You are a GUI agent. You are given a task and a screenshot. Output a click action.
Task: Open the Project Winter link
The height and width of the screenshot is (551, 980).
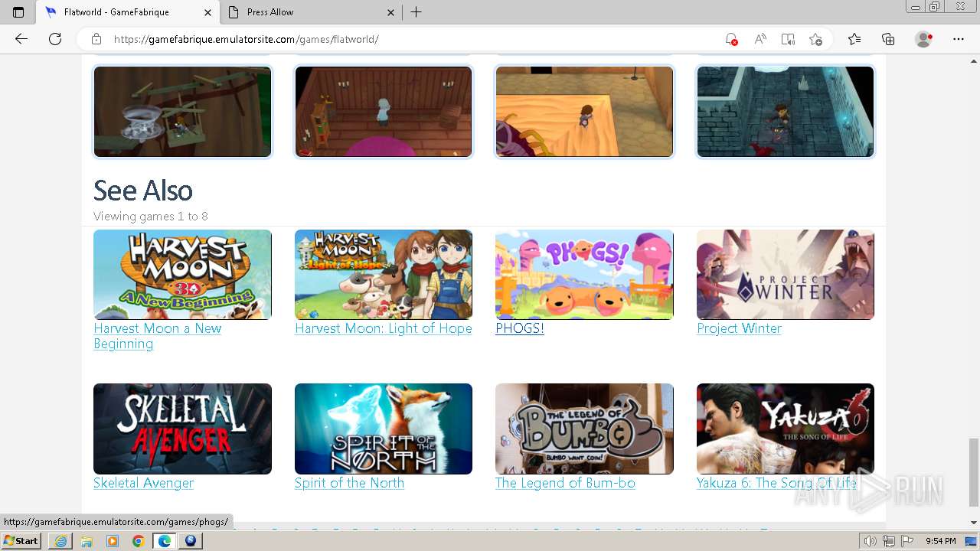click(x=739, y=328)
